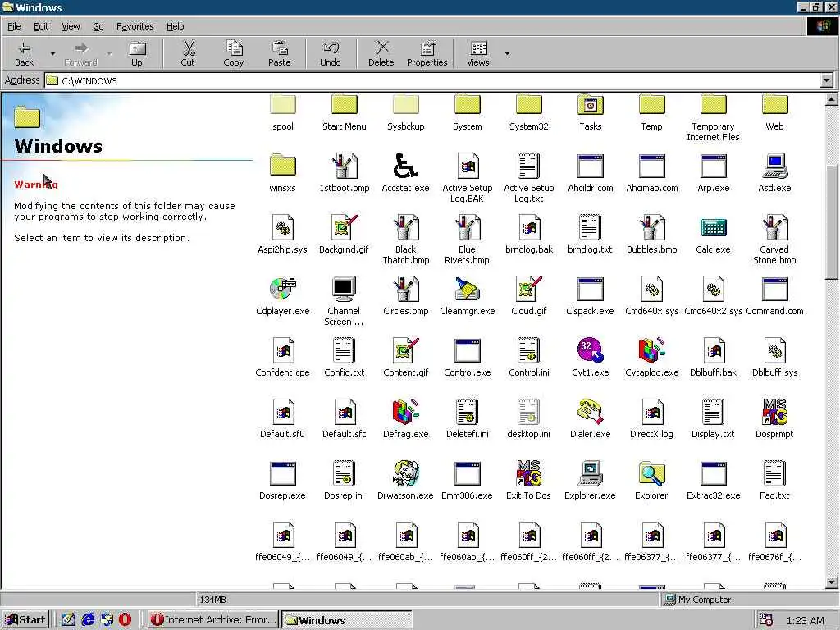840x630 pixels.
Task: Open the Help menu
Action: tap(175, 26)
